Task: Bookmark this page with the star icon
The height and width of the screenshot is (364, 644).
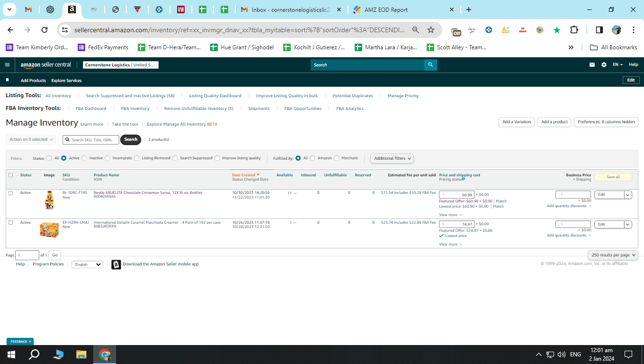Action: [x=431, y=30]
